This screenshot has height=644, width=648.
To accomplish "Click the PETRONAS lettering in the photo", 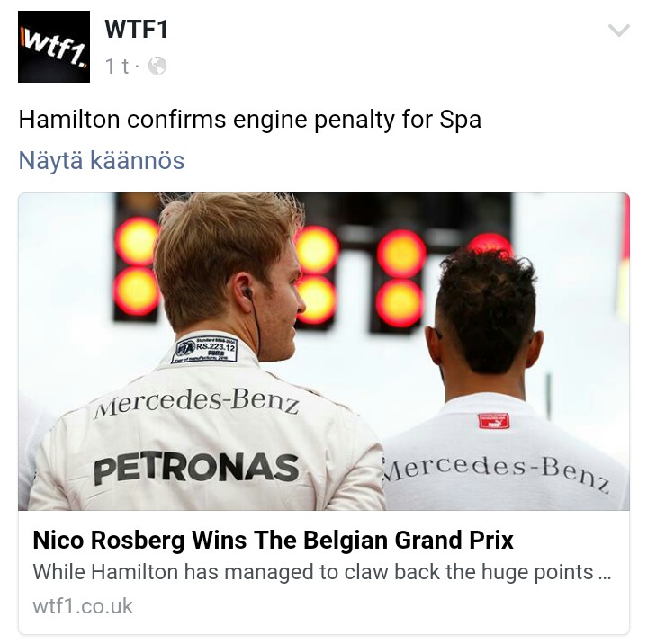I will pos(196,468).
